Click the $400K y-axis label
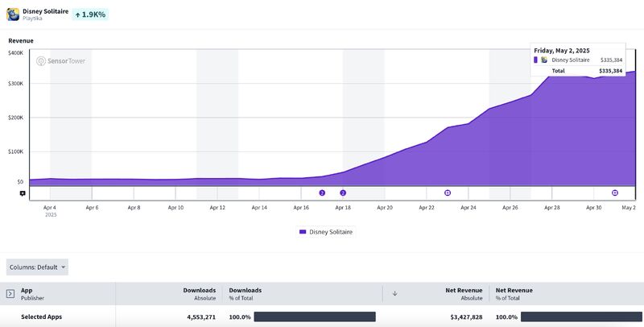Image resolution: width=644 pixels, height=327 pixels. pyautogui.click(x=15, y=53)
